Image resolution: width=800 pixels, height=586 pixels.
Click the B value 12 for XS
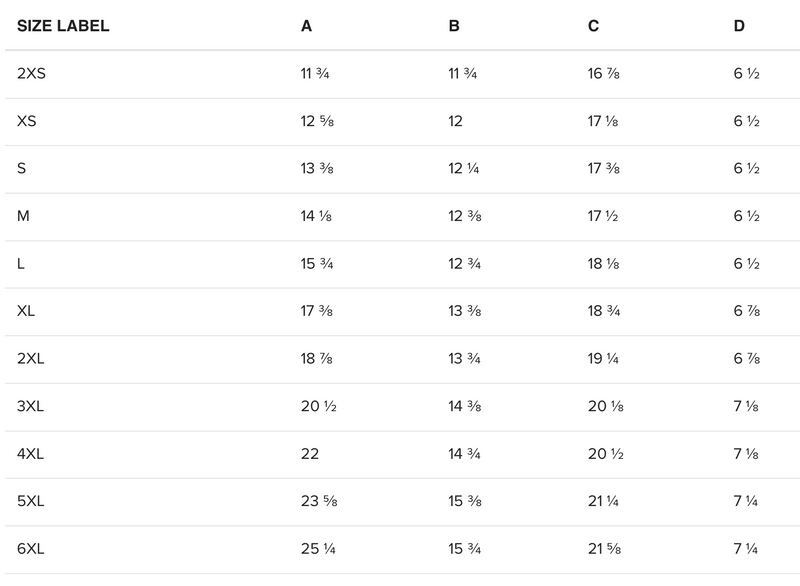point(456,121)
